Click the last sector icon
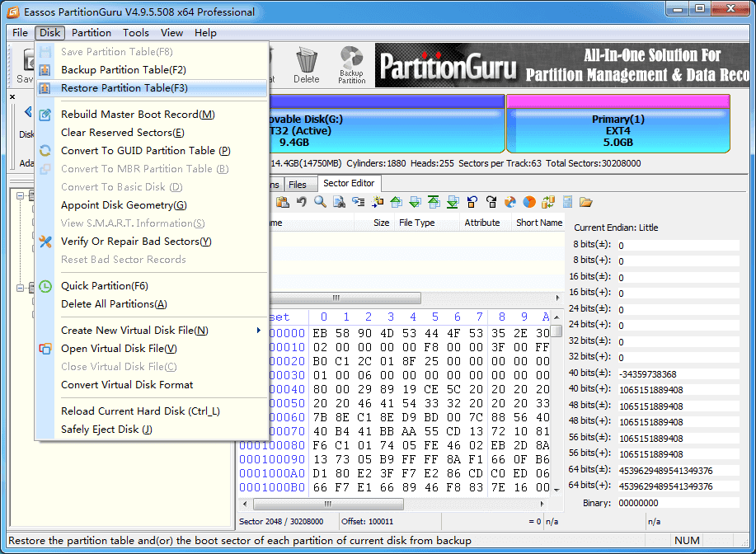Image resolution: width=756 pixels, height=554 pixels. [x=453, y=202]
